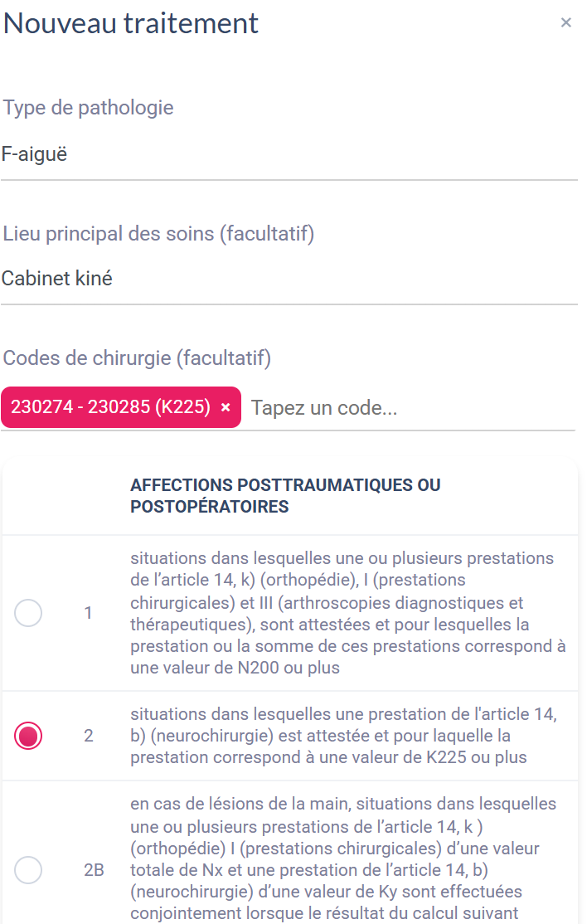The width and height of the screenshot is (587, 924).
Task: Close the Nouveau traitement dialog
Action: [x=566, y=23]
